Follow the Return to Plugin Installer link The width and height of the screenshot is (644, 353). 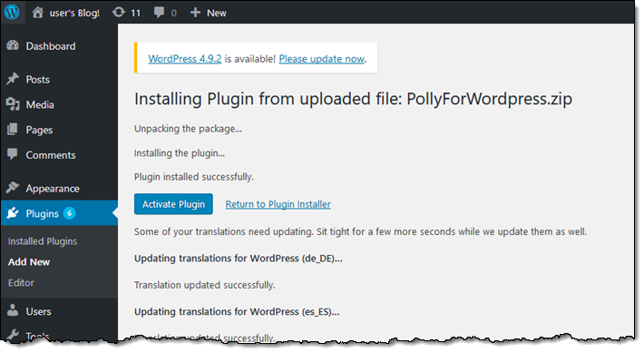pos(278,204)
